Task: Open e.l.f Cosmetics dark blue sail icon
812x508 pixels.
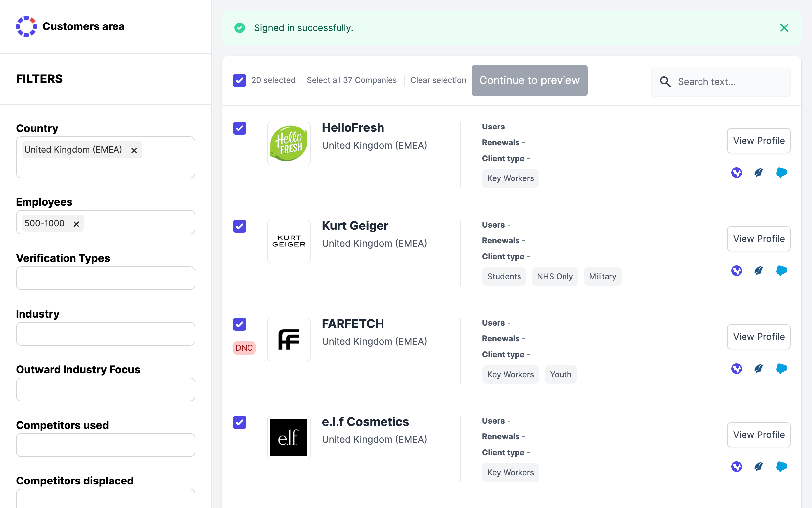Action: (759, 467)
